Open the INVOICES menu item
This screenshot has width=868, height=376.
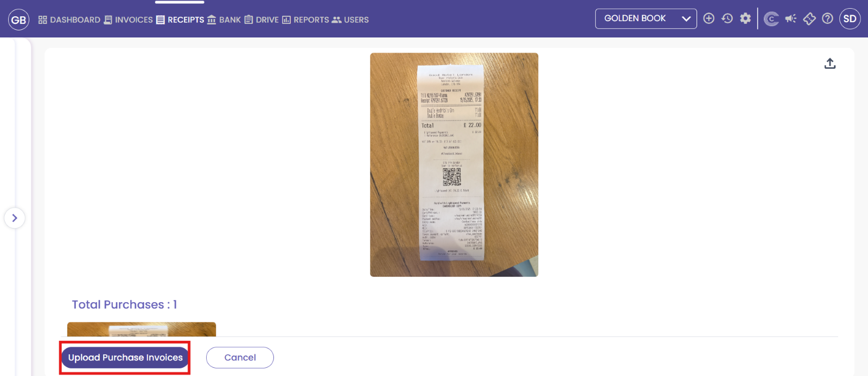point(129,20)
